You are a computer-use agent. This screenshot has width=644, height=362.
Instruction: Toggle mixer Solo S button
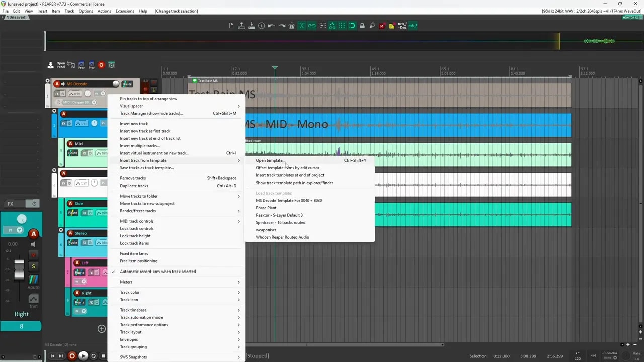(33, 266)
